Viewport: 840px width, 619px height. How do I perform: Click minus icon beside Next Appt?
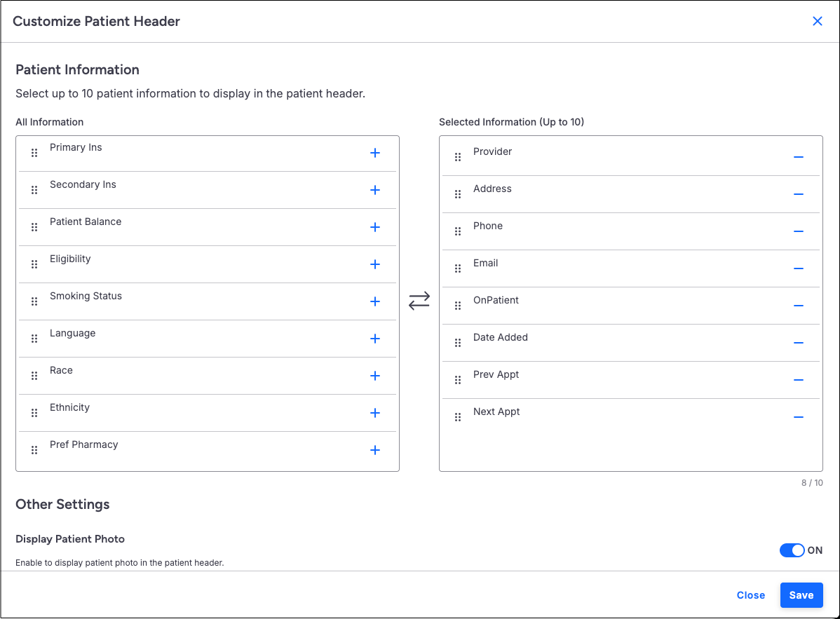coord(798,417)
